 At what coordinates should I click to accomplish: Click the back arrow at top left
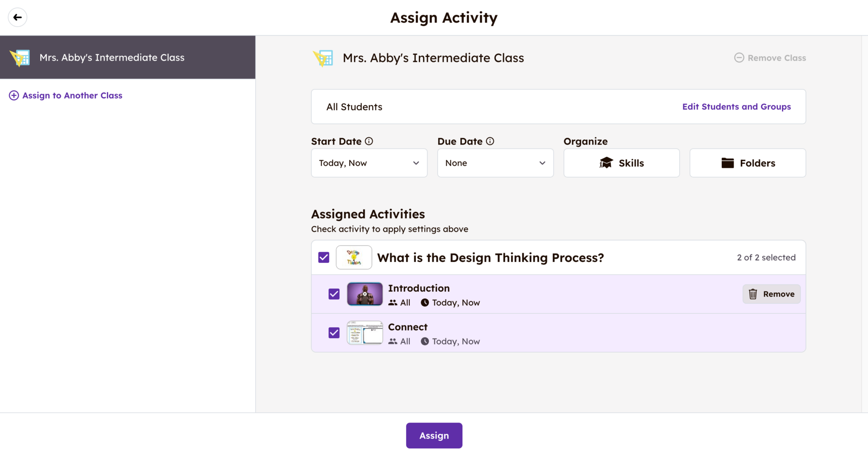[17, 17]
